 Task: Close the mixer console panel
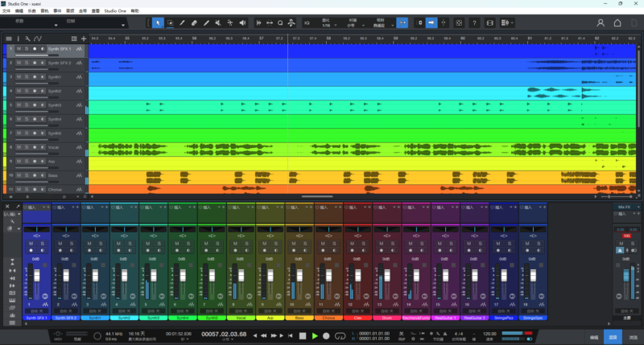pyautogui.click(x=7, y=207)
